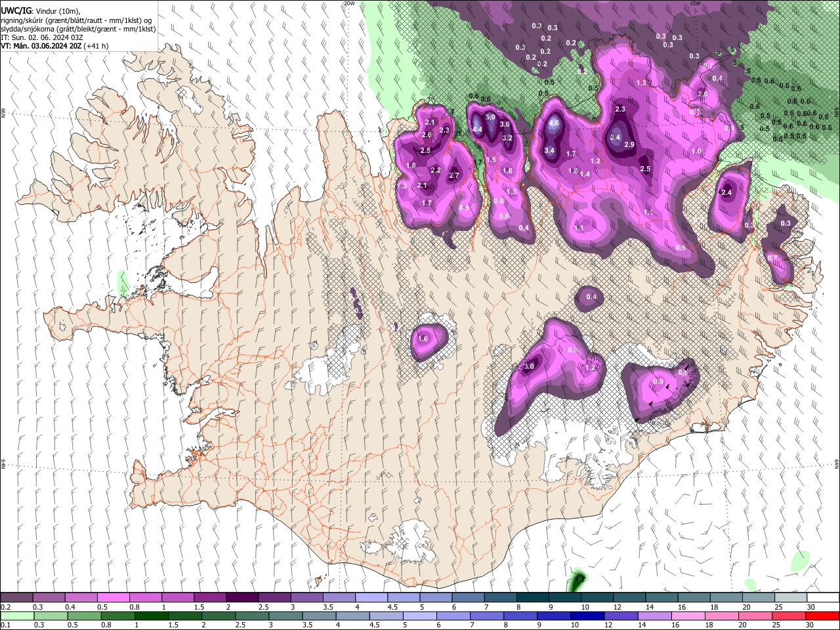Click the palest green 0.1–0.3 lower legend swatch

click(x=16, y=616)
